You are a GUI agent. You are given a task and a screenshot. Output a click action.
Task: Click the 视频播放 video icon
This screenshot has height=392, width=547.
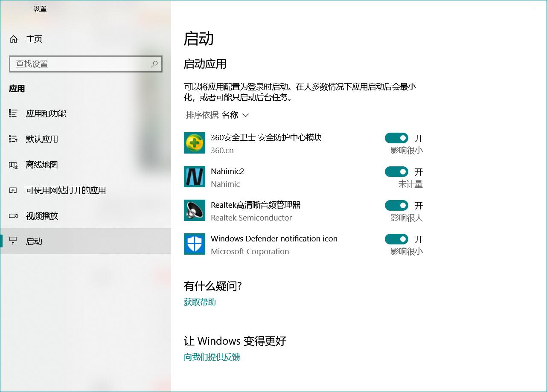click(x=14, y=216)
